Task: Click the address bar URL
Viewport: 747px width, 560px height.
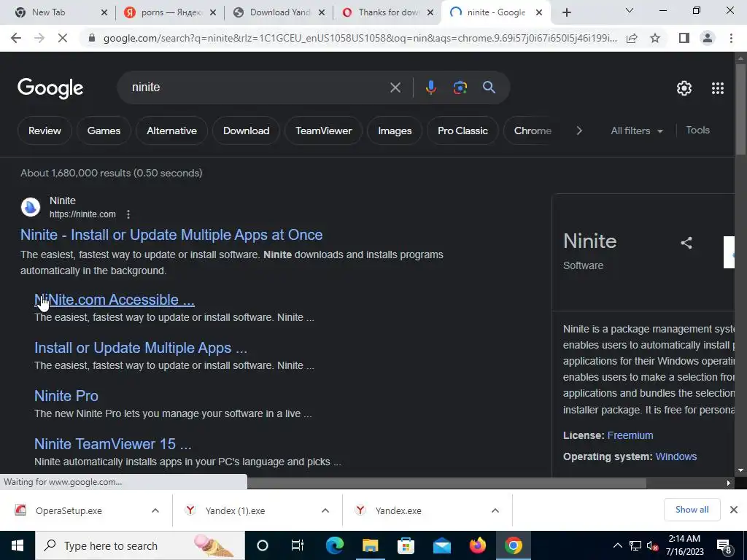Action: coord(360,38)
